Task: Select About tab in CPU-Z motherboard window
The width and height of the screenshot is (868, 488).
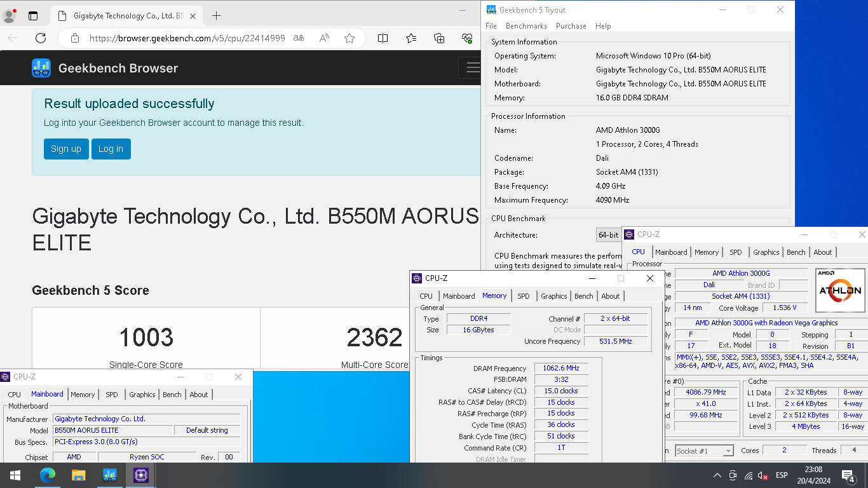Action: tap(199, 395)
